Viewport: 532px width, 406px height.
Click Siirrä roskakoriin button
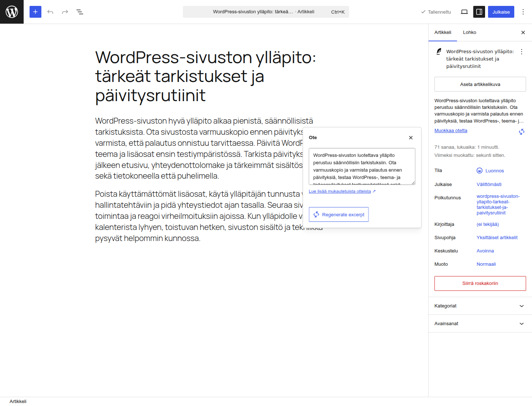480,283
